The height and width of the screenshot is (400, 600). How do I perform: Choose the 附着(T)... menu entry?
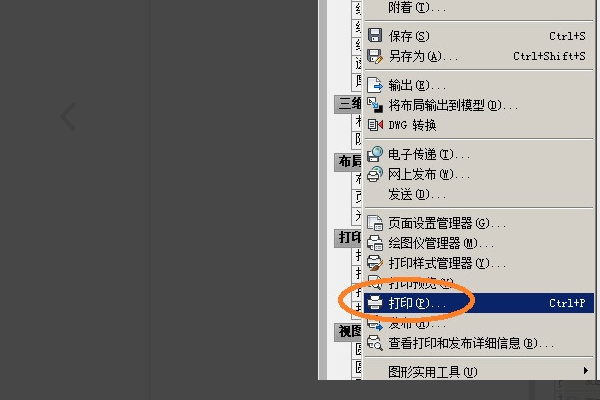tap(478, 8)
